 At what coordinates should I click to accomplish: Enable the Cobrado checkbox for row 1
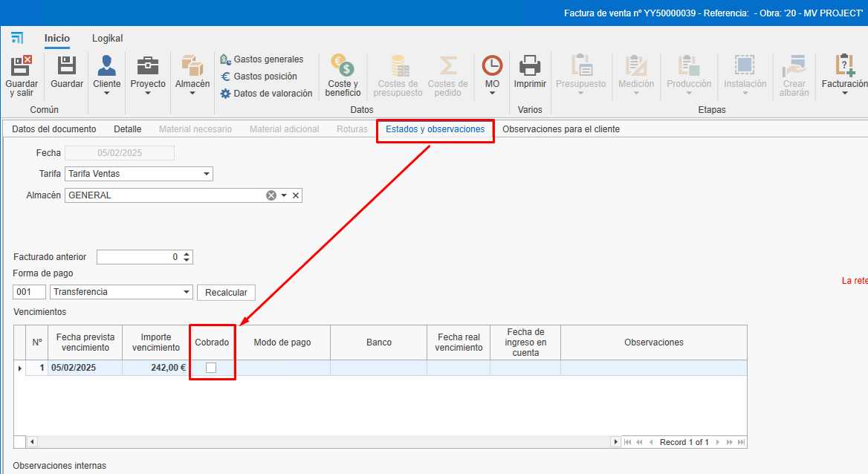(212, 367)
